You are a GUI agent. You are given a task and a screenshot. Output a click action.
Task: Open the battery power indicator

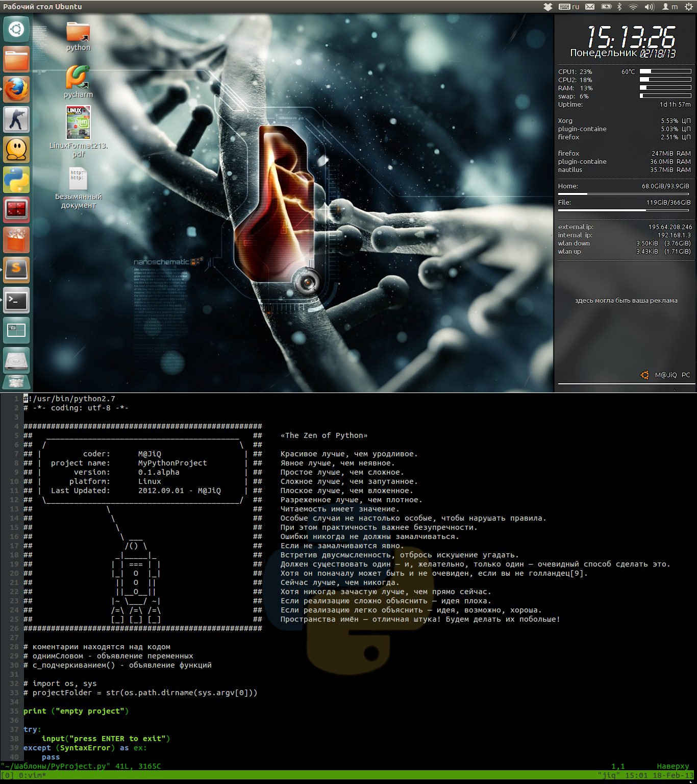coord(606,7)
